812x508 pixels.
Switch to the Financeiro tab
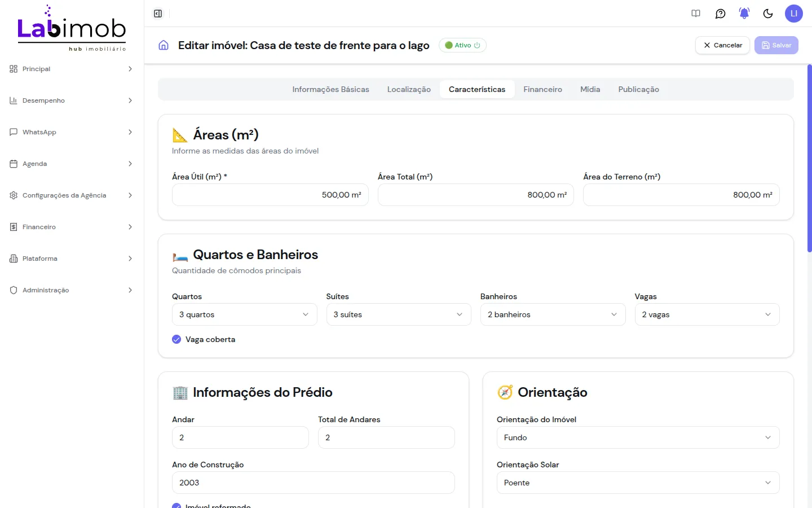542,89
